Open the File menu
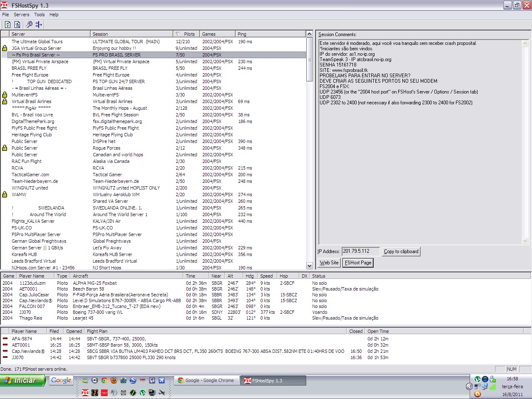The width and height of the screenshot is (532, 399). click(5, 15)
